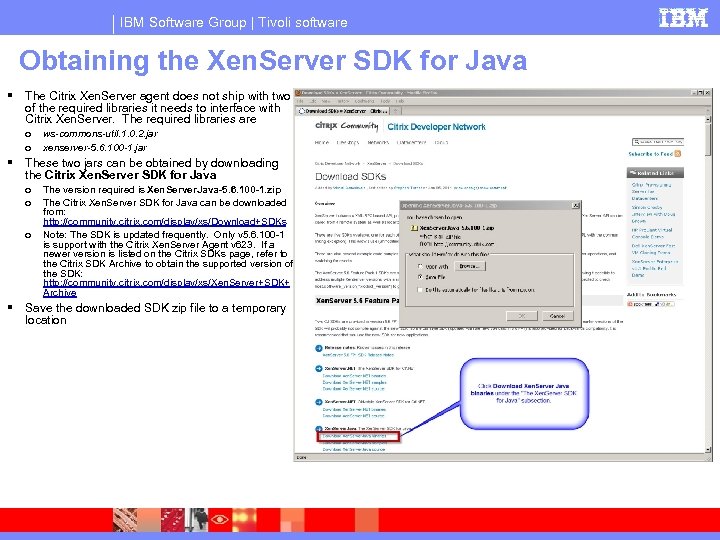Click the slide title 'Obtaining the XenServer SDK for Java'
Viewport: 720px width, 540px height.
[273, 60]
